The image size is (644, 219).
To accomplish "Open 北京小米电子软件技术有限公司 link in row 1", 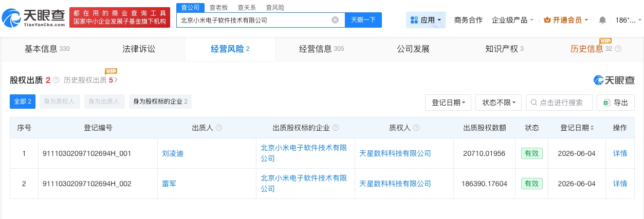I will coord(304,153).
